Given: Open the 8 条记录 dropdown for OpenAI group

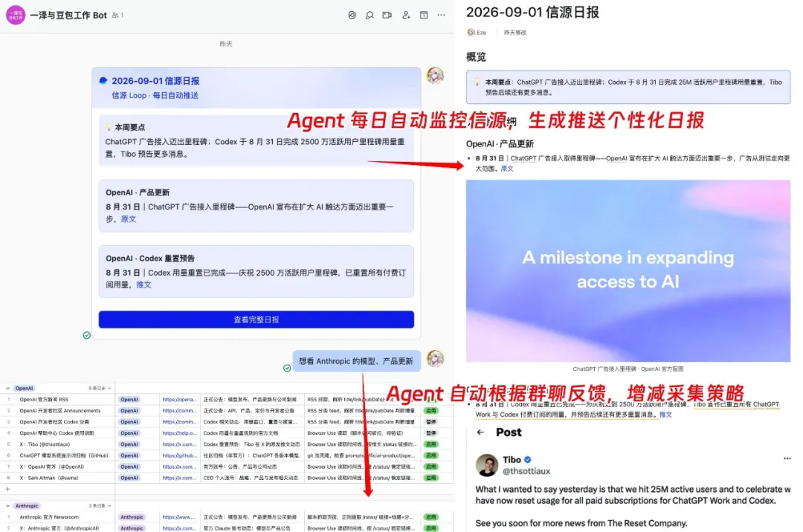Looking at the screenshot, I should coord(100,389).
